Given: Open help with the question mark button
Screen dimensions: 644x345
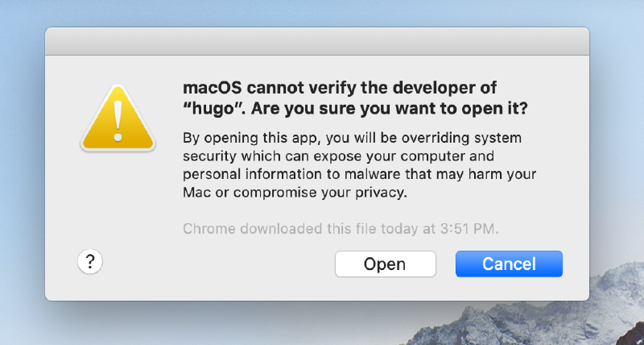Looking at the screenshot, I should [89, 261].
